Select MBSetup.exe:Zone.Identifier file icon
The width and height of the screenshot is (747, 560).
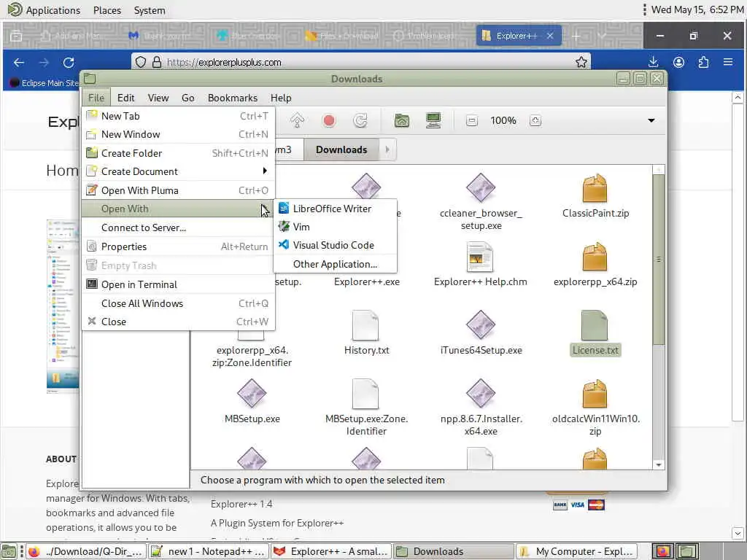coord(365,394)
